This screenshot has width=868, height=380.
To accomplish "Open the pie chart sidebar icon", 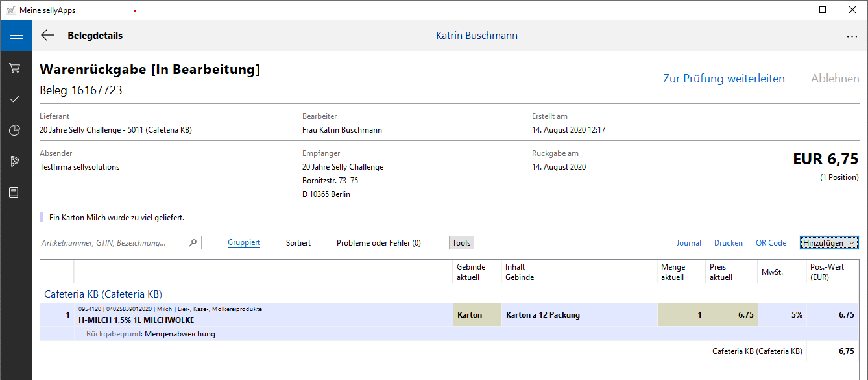I will [x=15, y=131].
